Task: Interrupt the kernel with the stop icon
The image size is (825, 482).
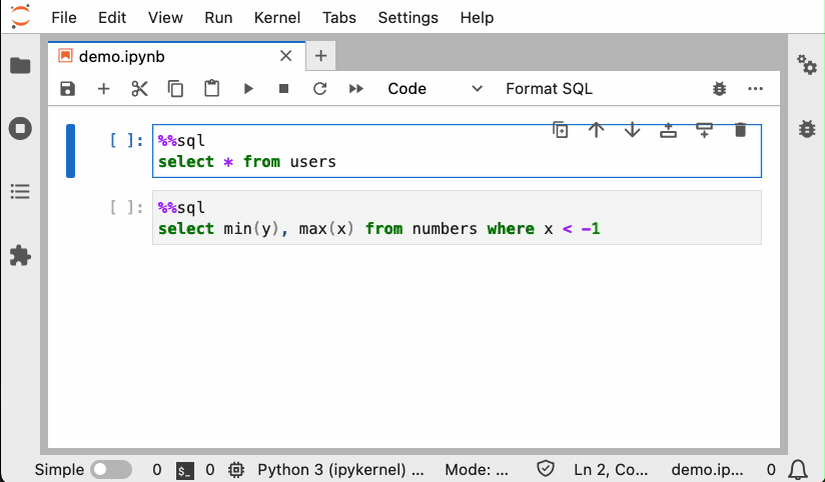Action: pos(284,89)
